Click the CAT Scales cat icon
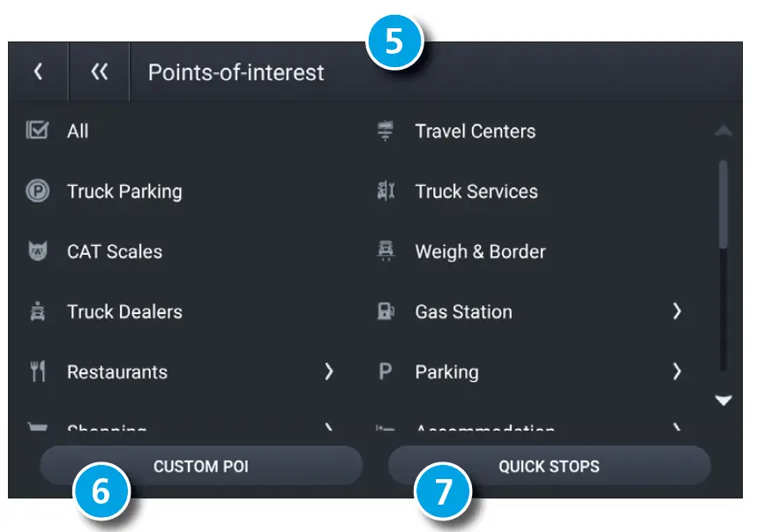The image size is (757, 532). click(x=37, y=251)
